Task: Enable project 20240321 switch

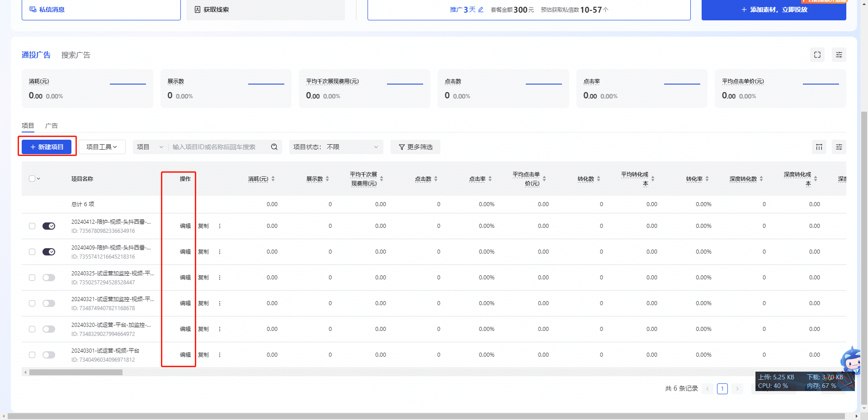Action: click(x=49, y=303)
